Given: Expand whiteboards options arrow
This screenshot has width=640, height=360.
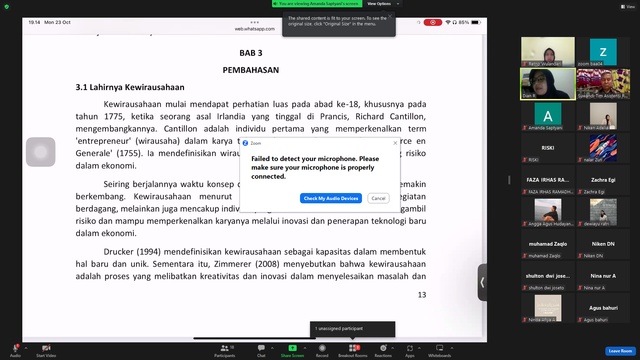Looking at the screenshot, I should tap(452, 348).
